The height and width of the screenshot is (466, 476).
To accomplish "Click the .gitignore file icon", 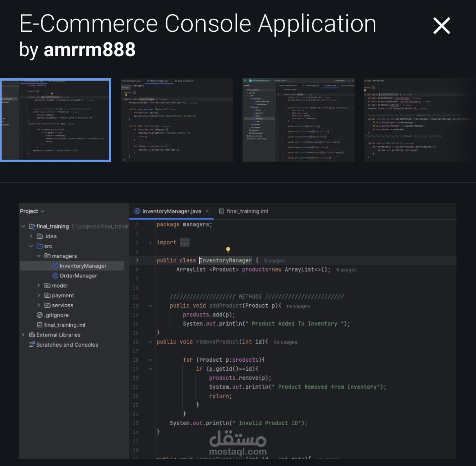I will pyautogui.click(x=40, y=315).
